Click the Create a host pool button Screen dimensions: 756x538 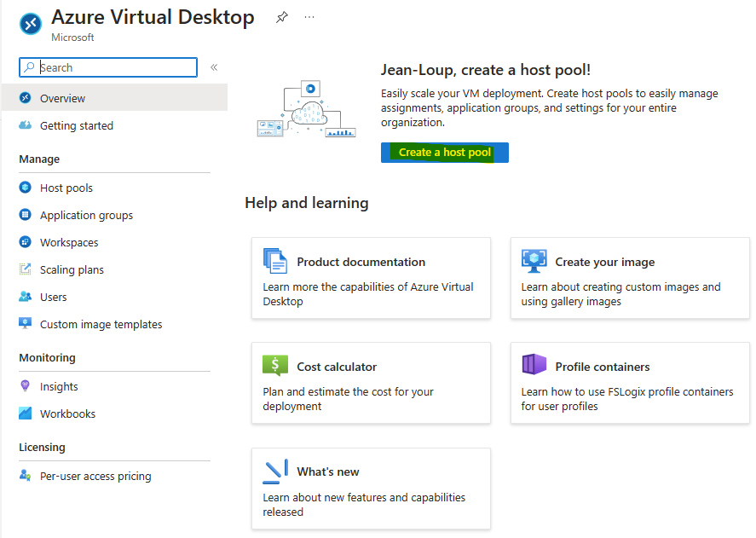[x=445, y=153]
